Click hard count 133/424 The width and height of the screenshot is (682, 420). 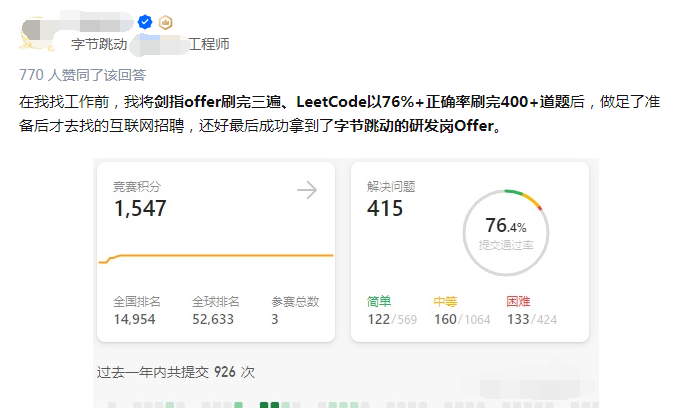click(532, 320)
